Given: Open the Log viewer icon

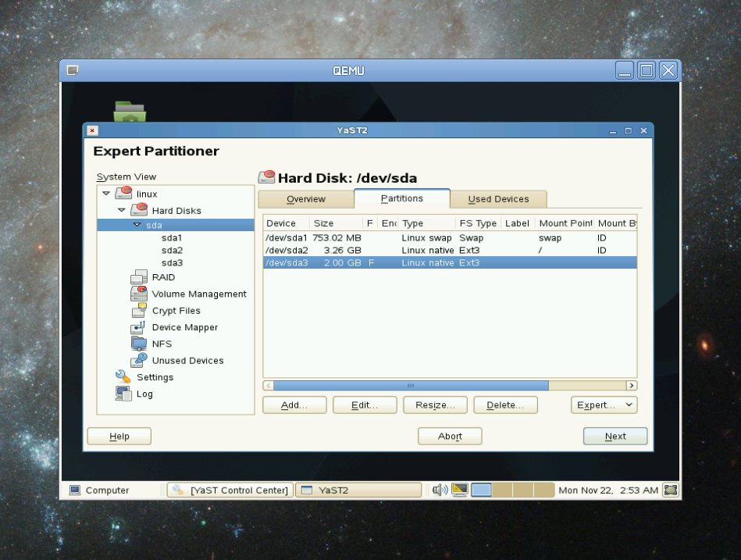Looking at the screenshot, I should (123, 394).
